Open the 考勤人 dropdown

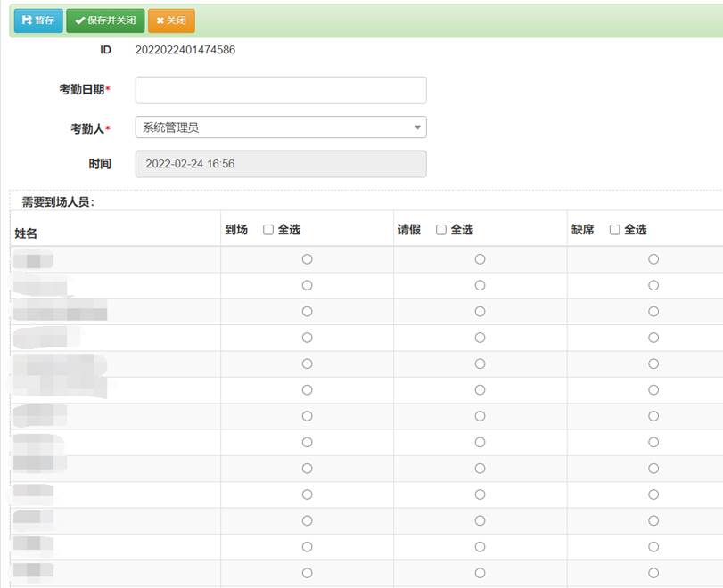click(x=281, y=127)
